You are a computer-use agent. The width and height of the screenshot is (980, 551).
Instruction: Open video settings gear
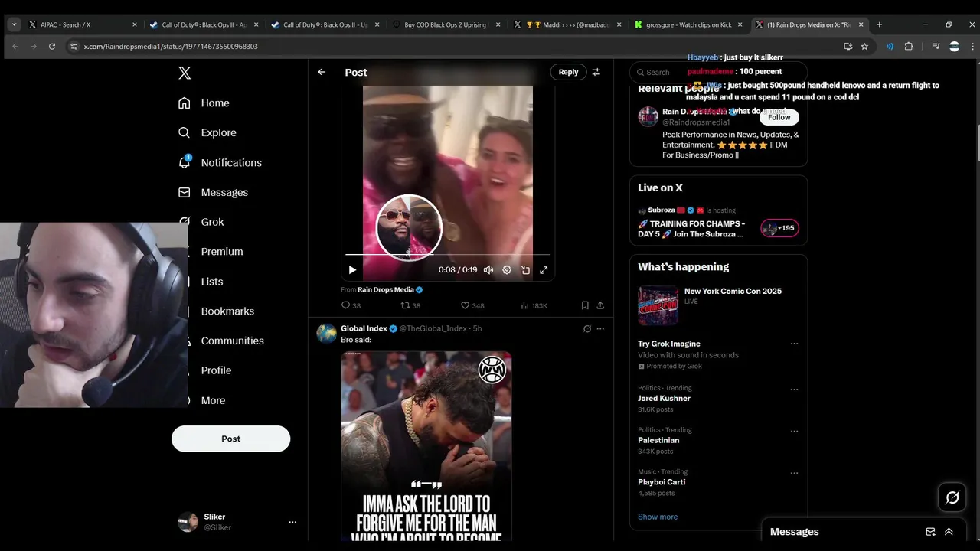(507, 269)
